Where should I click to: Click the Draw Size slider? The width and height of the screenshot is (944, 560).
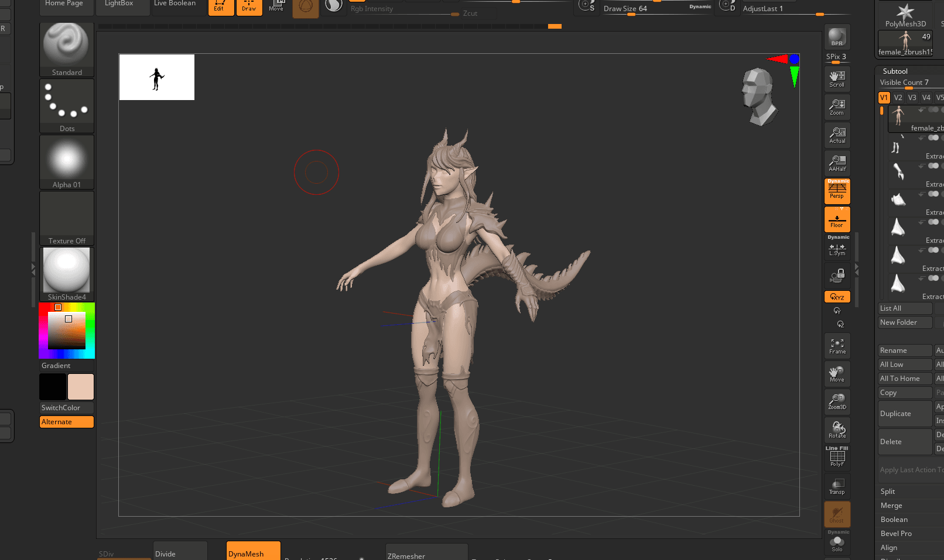658,8
